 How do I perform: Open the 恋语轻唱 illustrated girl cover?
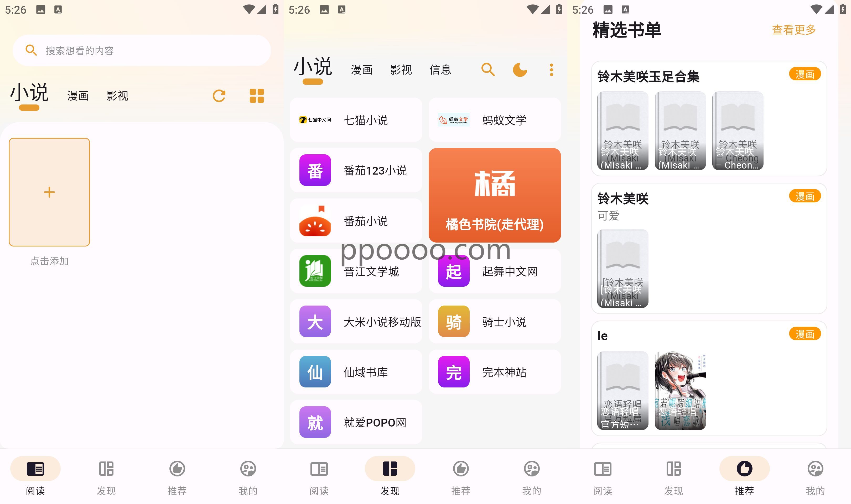(x=680, y=391)
